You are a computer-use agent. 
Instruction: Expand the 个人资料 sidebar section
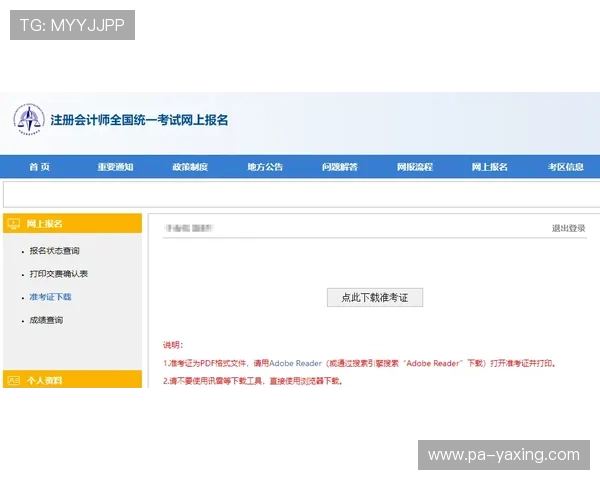click(x=72, y=379)
